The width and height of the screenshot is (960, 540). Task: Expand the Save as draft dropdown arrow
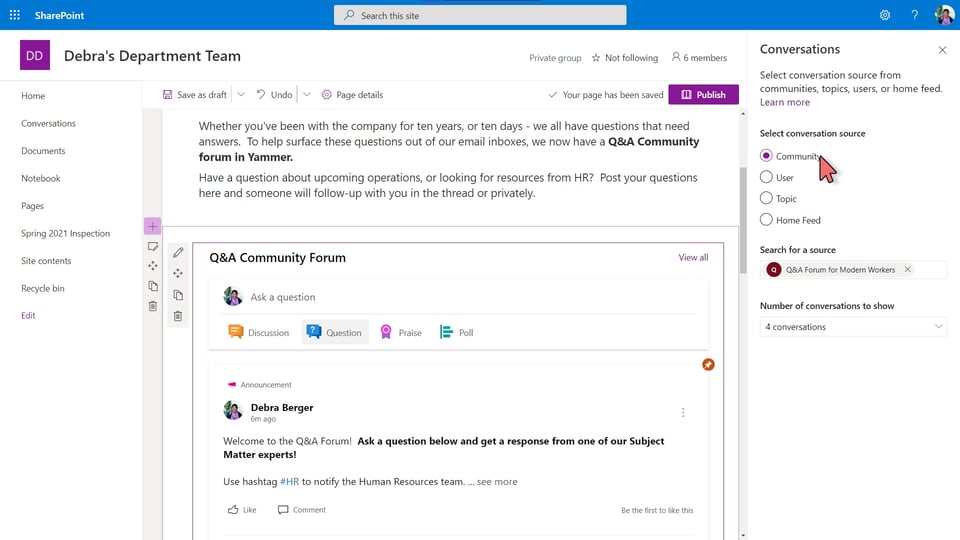pos(241,94)
